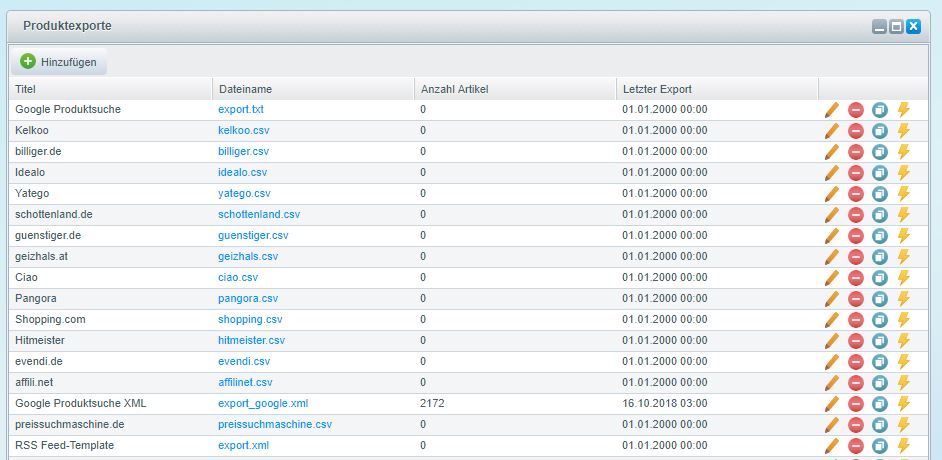The image size is (942, 460).
Task: Open the schottenland.csv link
Action: [259, 214]
